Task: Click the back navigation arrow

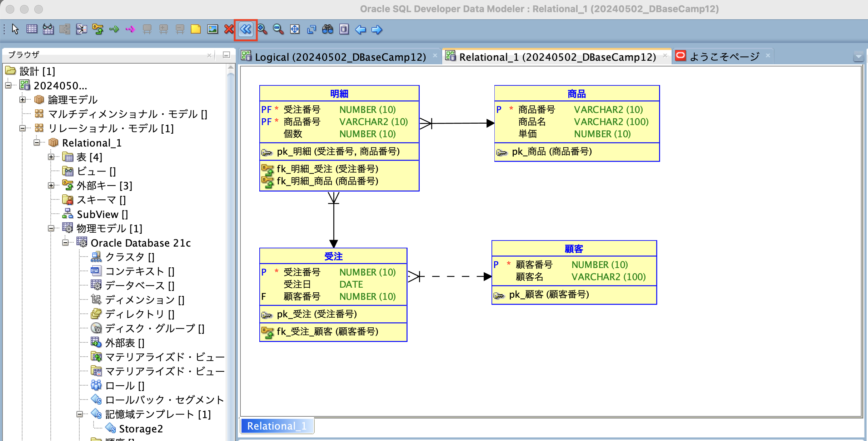Action: [x=361, y=30]
